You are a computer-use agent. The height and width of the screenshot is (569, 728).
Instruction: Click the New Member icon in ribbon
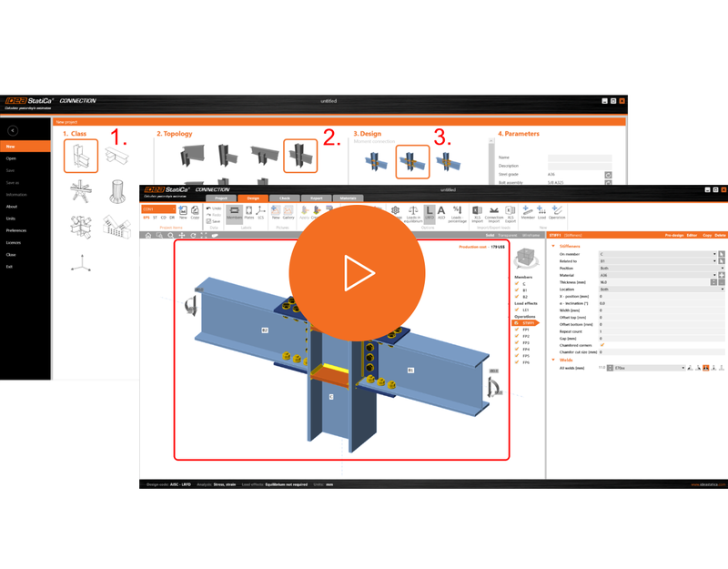click(528, 212)
